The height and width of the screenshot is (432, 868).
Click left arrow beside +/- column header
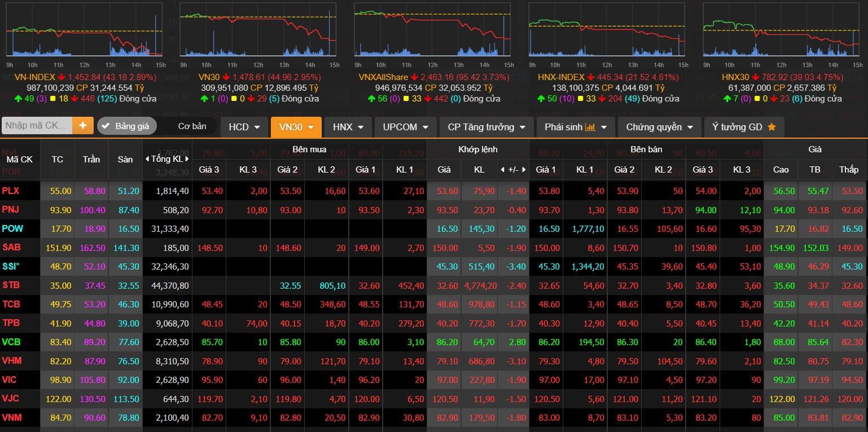[503, 169]
